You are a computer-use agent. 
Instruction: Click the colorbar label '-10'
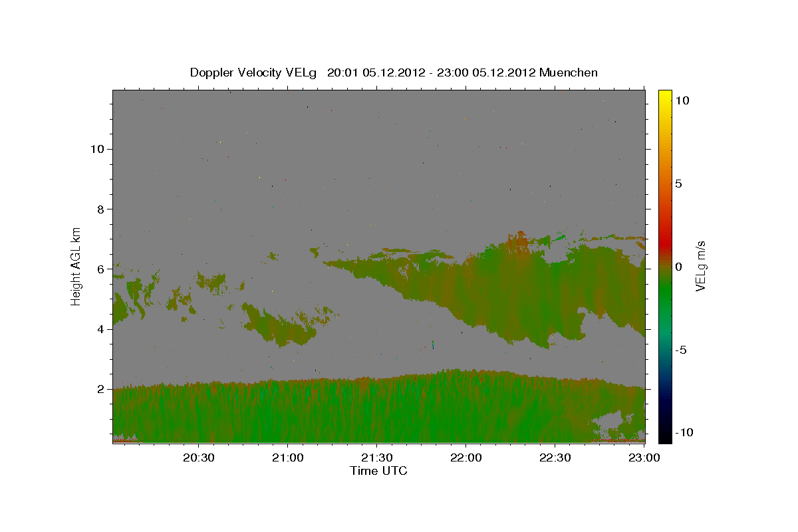click(683, 432)
